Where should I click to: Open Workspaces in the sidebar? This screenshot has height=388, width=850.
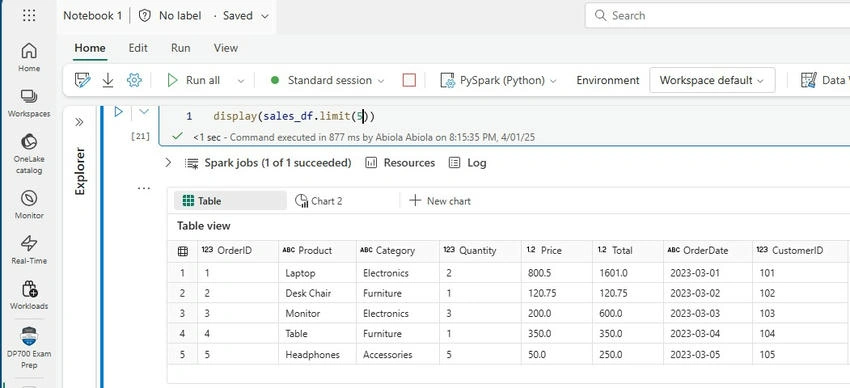[x=29, y=102]
